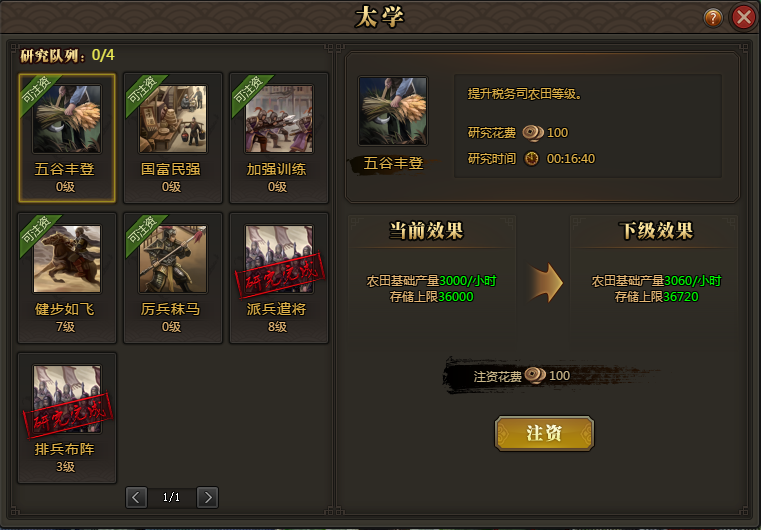Click the 注资花费 coin icon
The image size is (761, 530).
(x=535, y=375)
